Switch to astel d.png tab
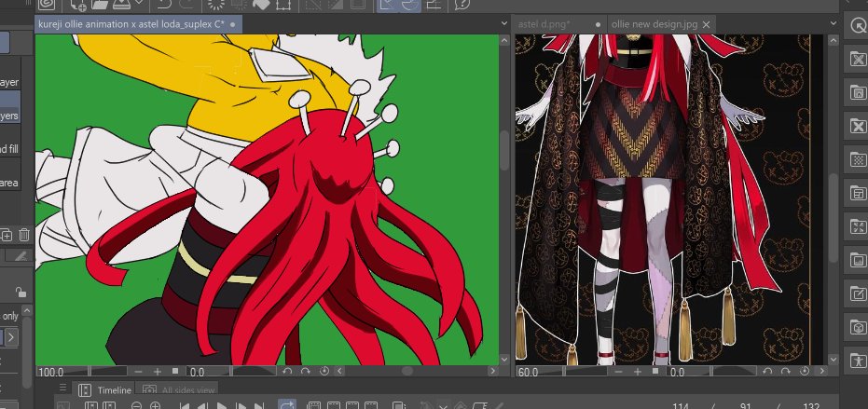Image resolution: width=868 pixels, height=409 pixels. (x=544, y=24)
